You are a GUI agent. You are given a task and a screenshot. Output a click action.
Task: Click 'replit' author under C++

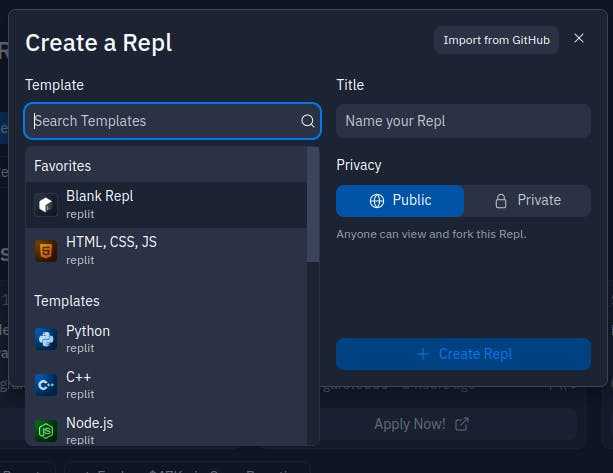(80, 394)
